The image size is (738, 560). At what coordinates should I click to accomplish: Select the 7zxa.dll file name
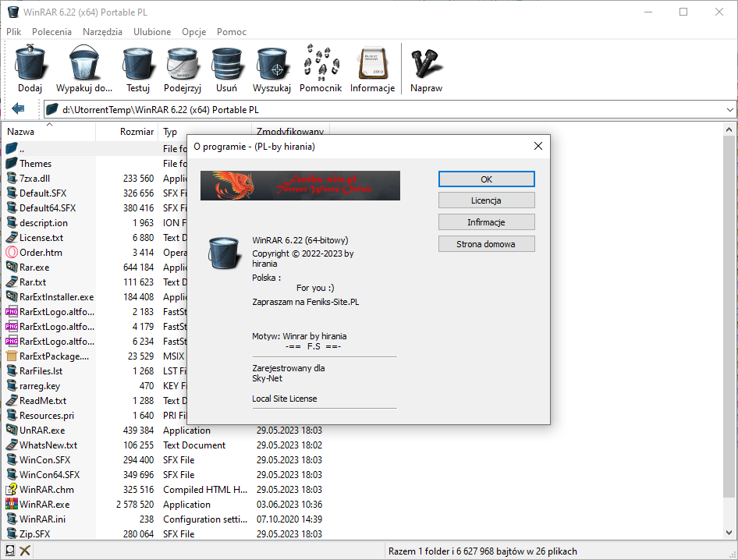click(x=35, y=179)
